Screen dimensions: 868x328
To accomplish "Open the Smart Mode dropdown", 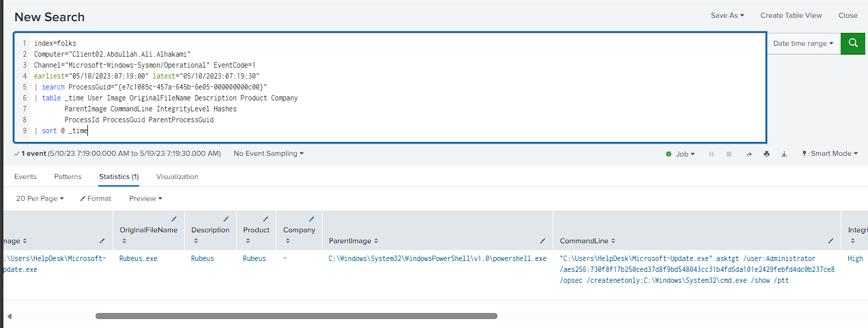I will (x=830, y=154).
